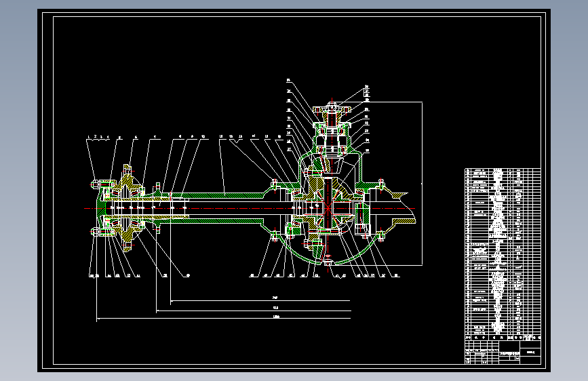Image resolution: width=588 pixels, height=381 pixels.
Task: Select the title block below parts list
Action: coord(503,352)
